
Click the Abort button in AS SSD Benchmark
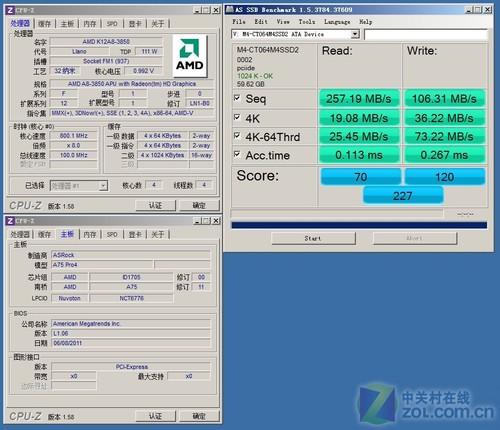pos(415,238)
